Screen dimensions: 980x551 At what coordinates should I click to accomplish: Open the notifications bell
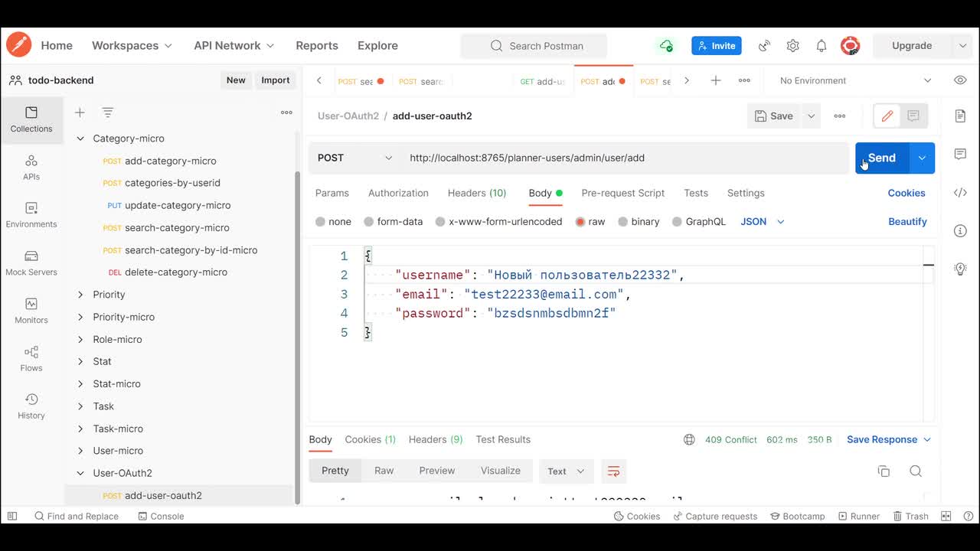tap(821, 46)
